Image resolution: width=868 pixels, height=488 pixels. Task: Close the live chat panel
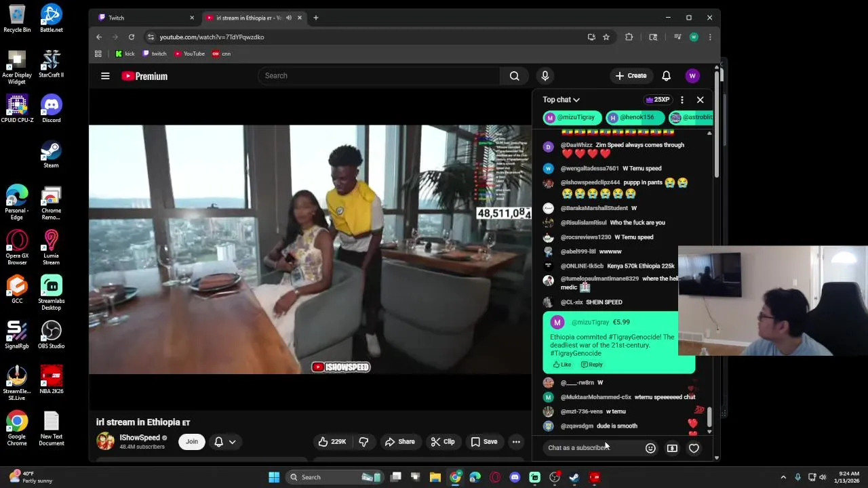[x=700, y=100]
